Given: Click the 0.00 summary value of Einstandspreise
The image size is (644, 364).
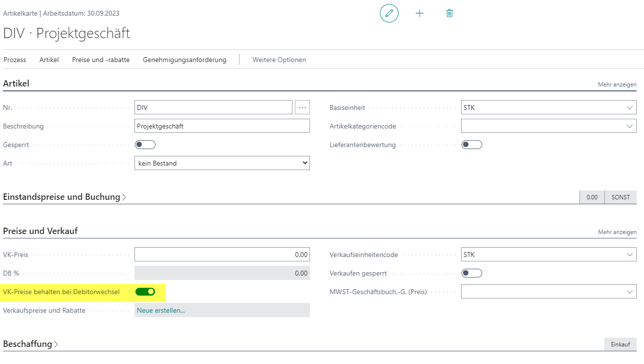Looking at the screenshot, I should click(592, 197).
